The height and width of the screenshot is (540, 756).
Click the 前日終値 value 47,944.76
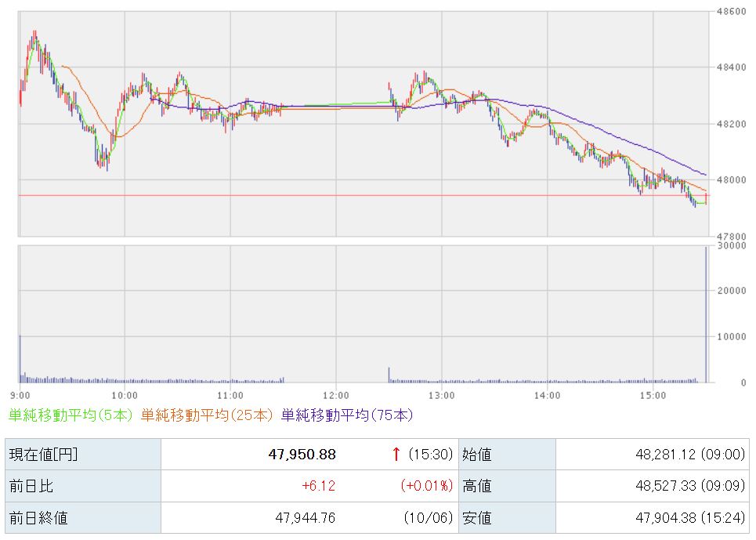[x=305, y=518]
